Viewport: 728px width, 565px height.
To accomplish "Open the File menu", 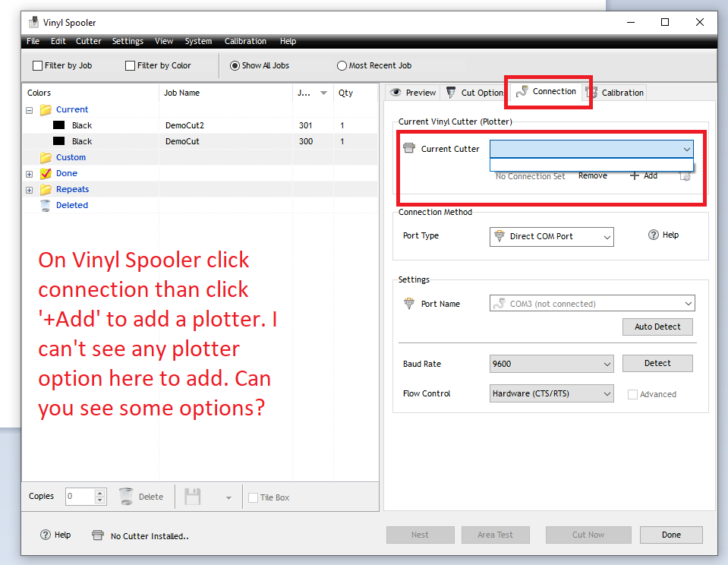I will pyautogui.click(x=33, y=41).
